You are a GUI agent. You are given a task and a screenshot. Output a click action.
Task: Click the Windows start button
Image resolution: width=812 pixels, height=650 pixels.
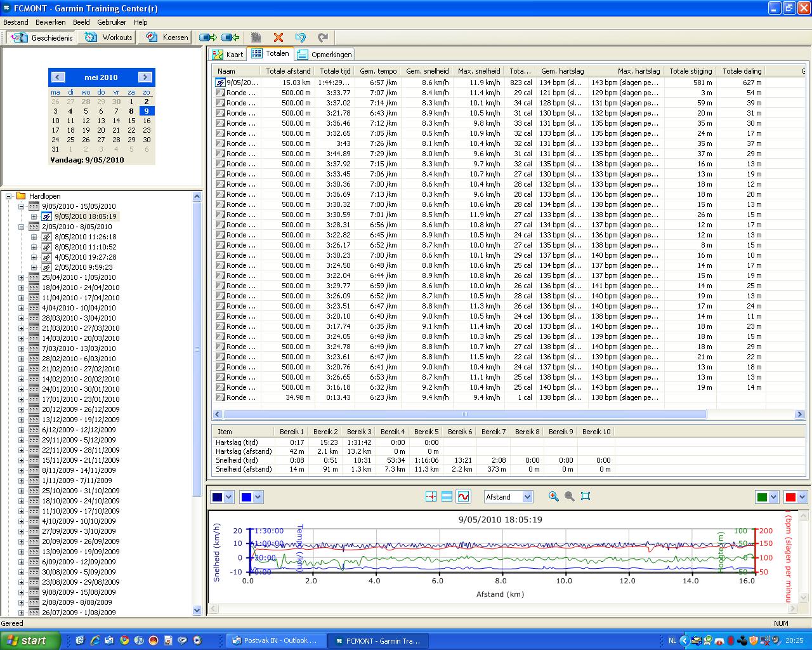tap(30, 640)
